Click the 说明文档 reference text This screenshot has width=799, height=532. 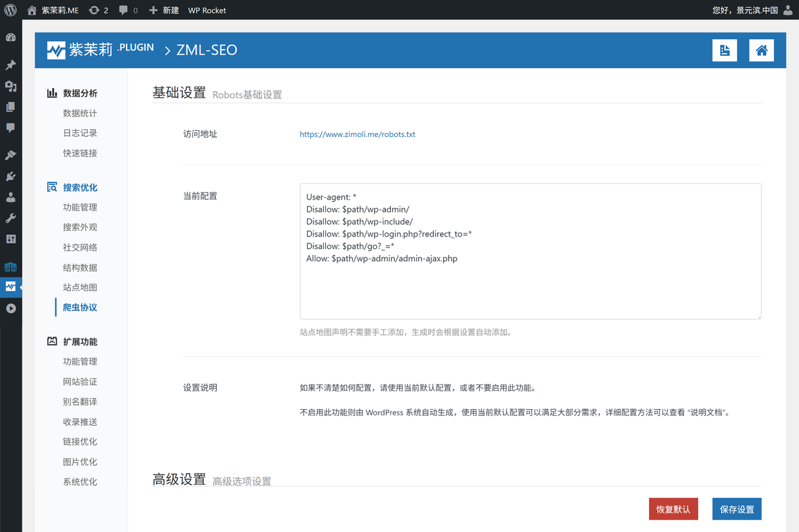click(707, 413)
